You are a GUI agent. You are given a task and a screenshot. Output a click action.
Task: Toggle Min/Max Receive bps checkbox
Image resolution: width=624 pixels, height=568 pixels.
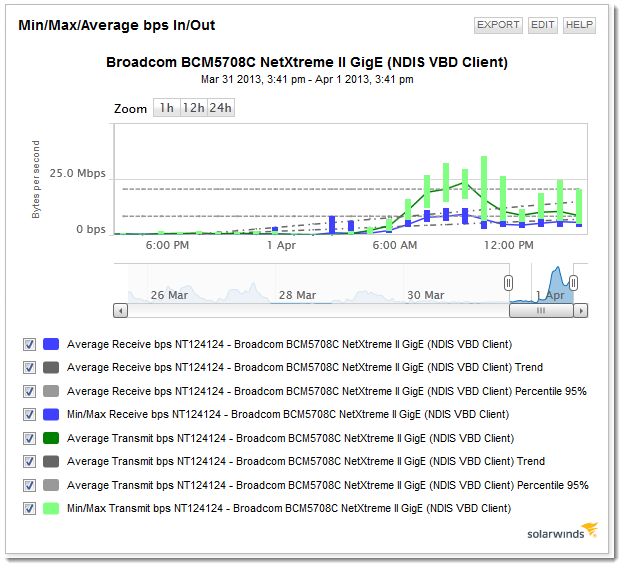pos(29,414)
